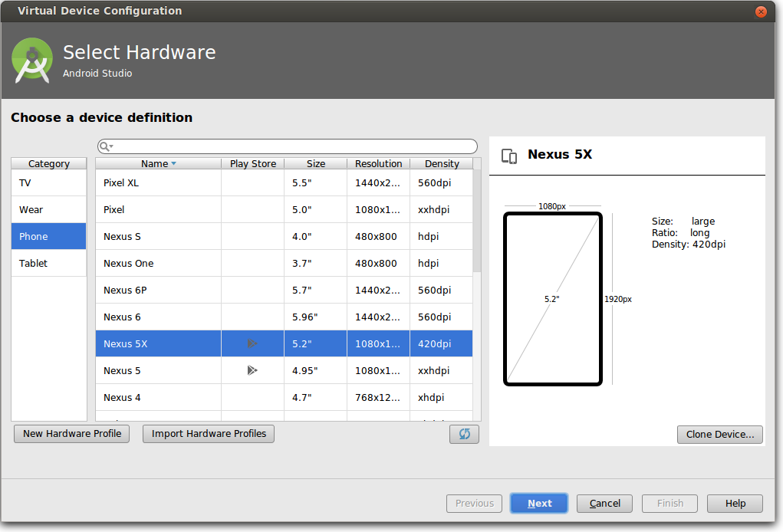Select the Nexus One device row

click(285, 263)
